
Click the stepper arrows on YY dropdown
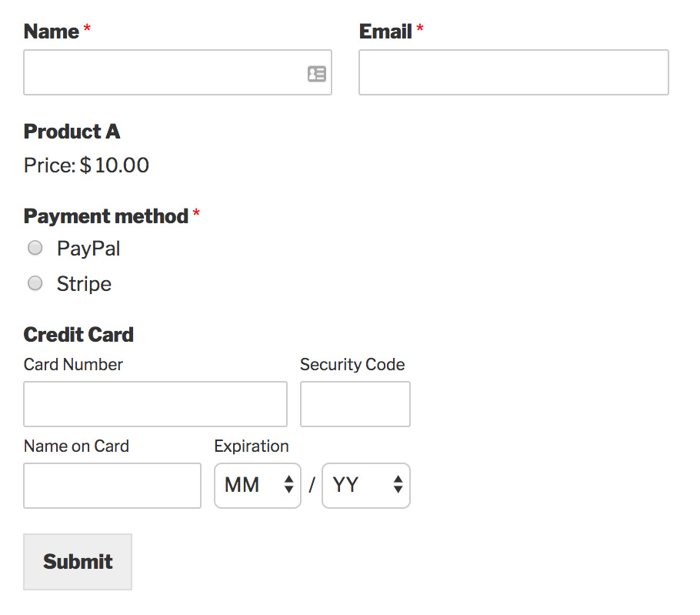[x=398, y=486]
